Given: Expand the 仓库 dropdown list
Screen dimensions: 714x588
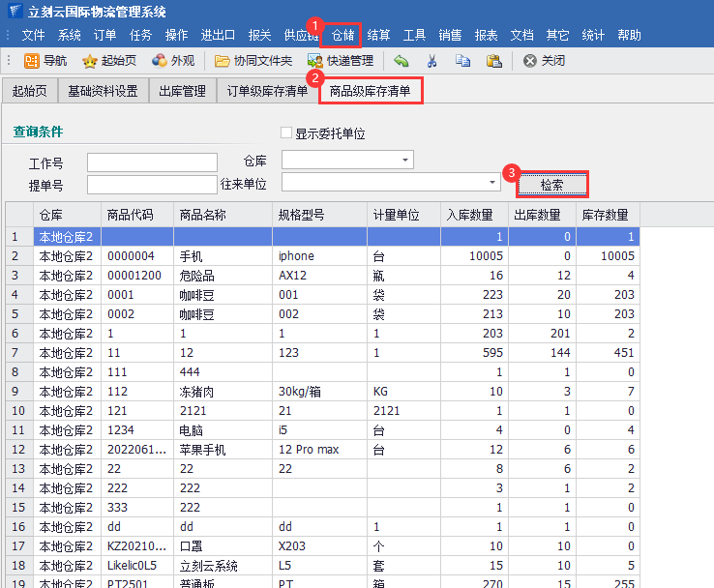Looking at the screenshot, I should click(405, 159).
